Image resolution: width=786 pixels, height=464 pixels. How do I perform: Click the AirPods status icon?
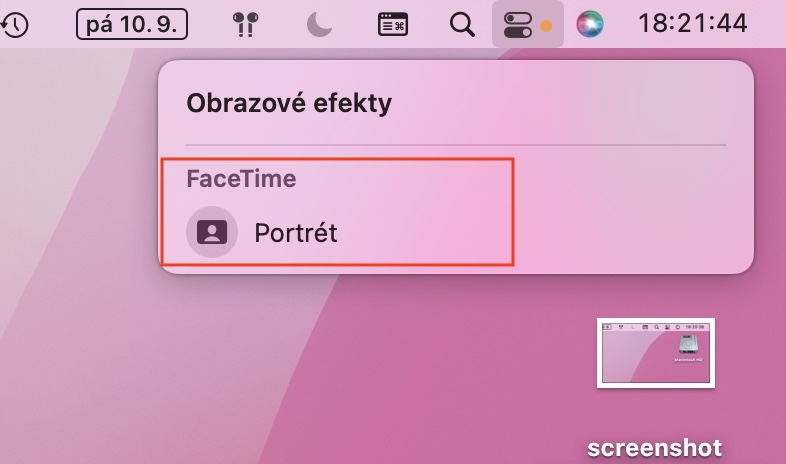tap(243, 24)
